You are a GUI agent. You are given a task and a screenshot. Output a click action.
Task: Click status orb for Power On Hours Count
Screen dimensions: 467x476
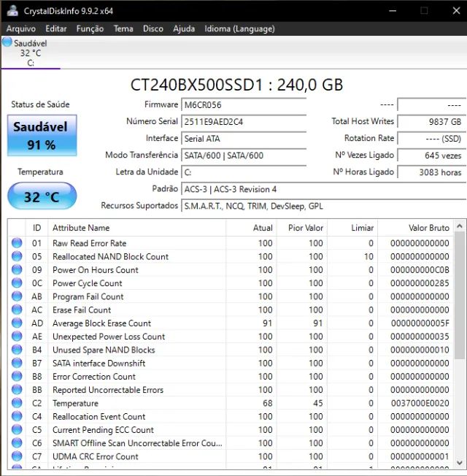[x=17, y=269]
